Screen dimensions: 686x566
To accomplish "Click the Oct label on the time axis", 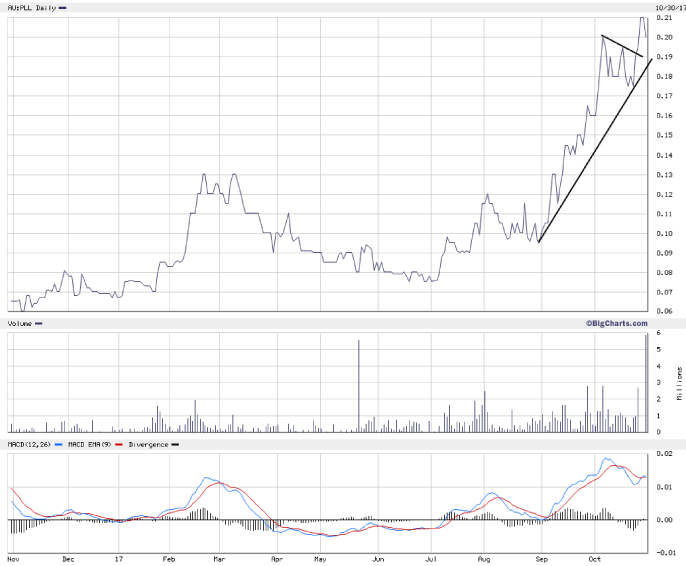I will (595, 558).
